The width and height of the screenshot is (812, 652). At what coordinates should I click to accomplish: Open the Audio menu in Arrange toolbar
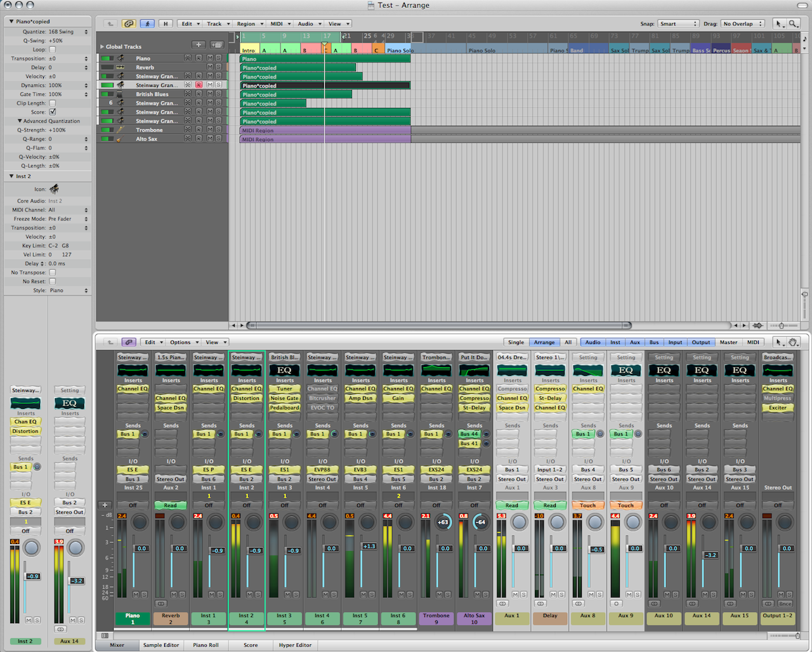[309, 23]
